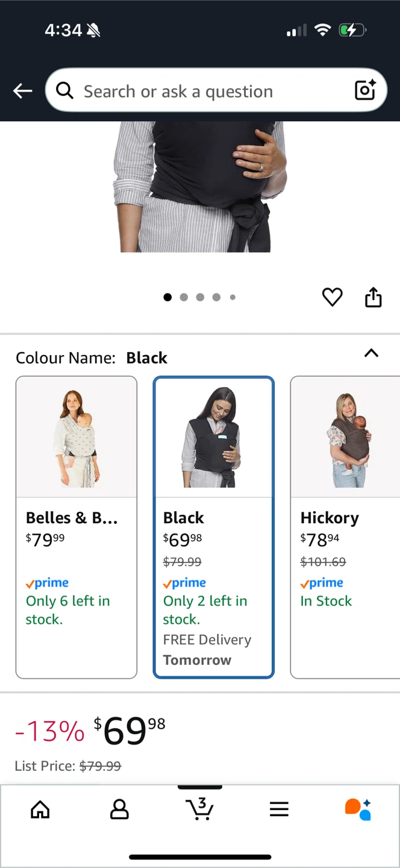Jump to second image carousel dot

(184, 297)
